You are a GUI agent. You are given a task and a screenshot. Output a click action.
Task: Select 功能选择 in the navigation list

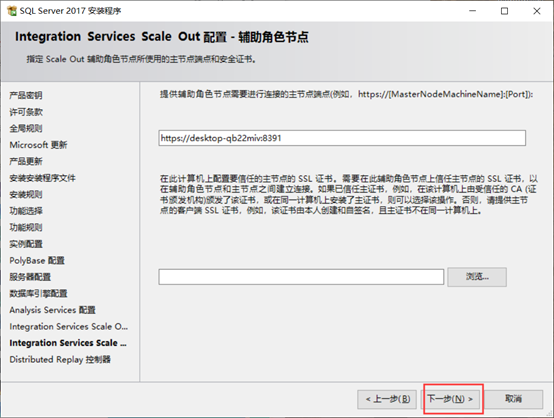(26, 211)
